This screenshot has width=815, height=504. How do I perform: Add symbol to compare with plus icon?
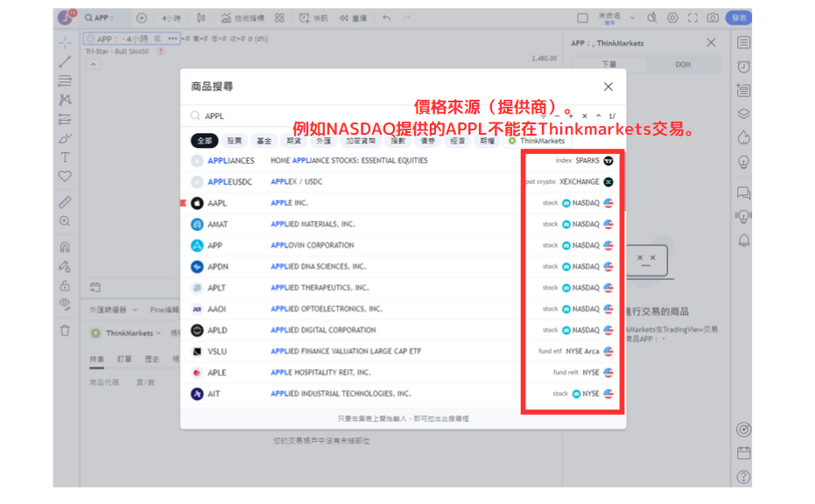coord(142,17)
